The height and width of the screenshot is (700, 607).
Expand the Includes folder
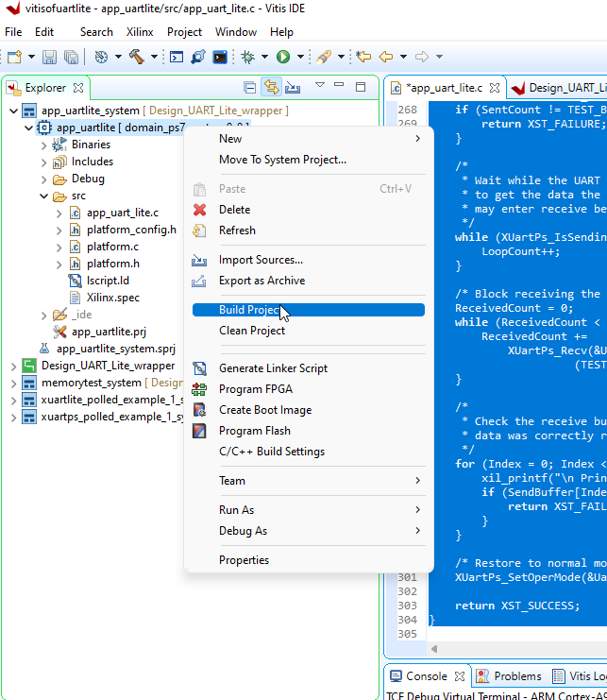coord(43,162)
